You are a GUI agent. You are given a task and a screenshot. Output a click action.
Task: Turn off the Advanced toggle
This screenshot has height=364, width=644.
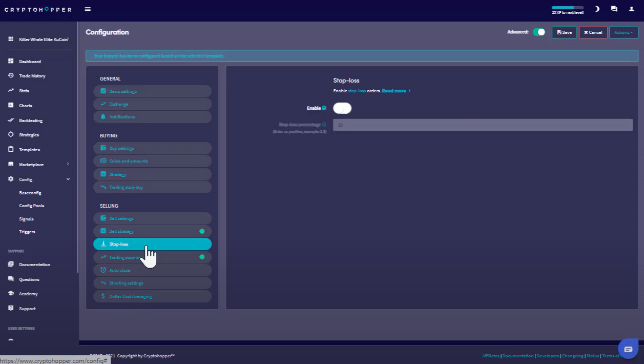539,32
